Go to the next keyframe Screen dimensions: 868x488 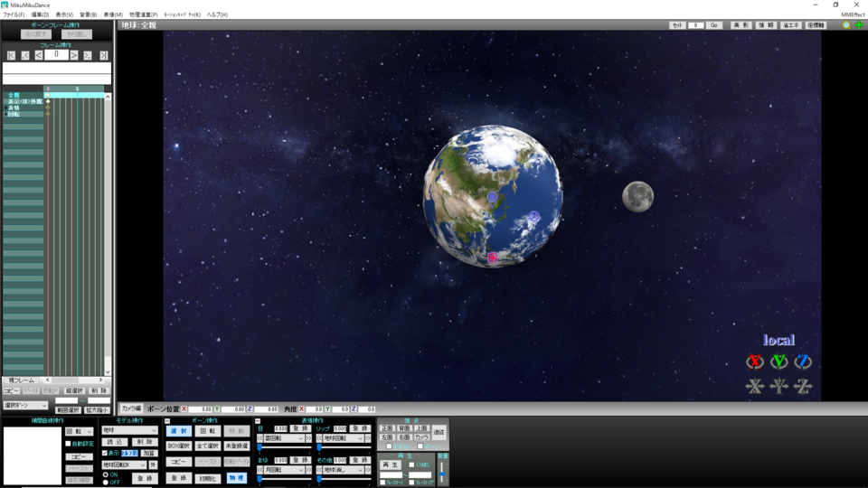click(x=88, y=55)
